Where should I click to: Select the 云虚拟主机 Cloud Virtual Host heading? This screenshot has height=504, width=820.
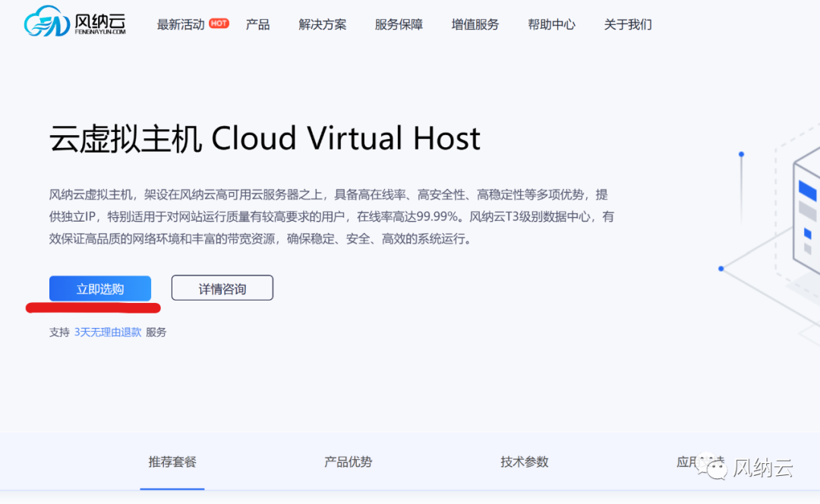point(265,139)
